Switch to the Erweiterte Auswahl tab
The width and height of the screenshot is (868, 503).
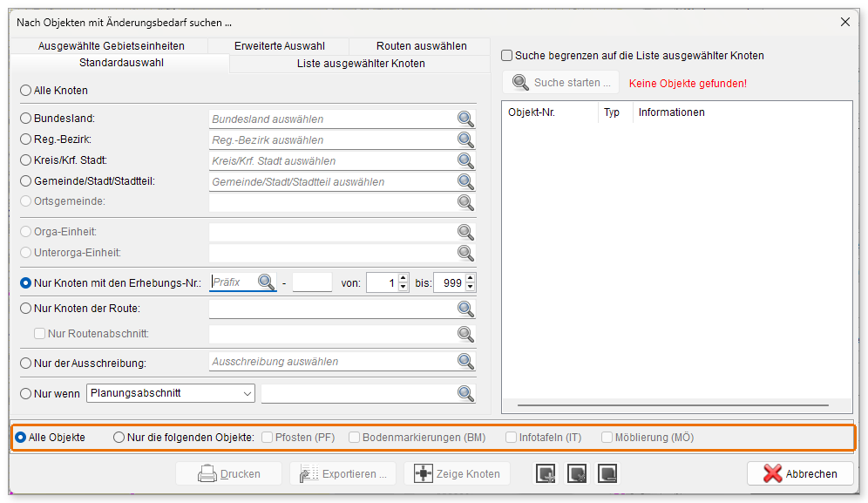(x=279, y=46)
